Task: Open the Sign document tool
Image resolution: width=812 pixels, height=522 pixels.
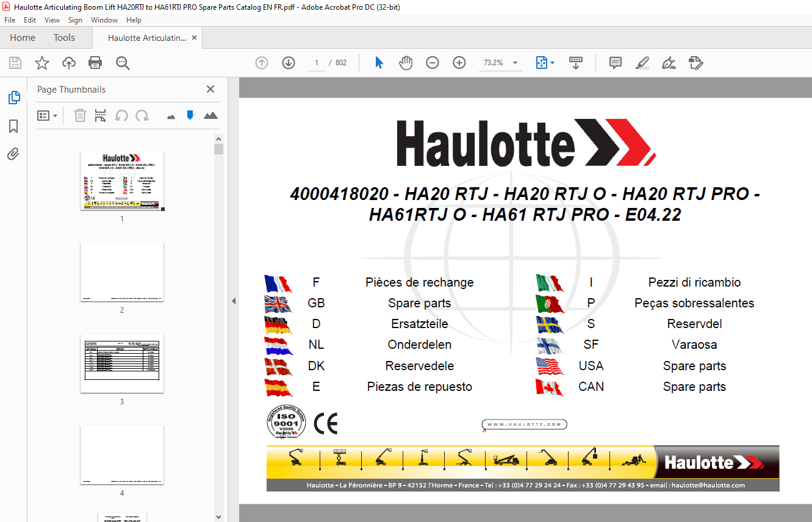Action: (669, 63)
